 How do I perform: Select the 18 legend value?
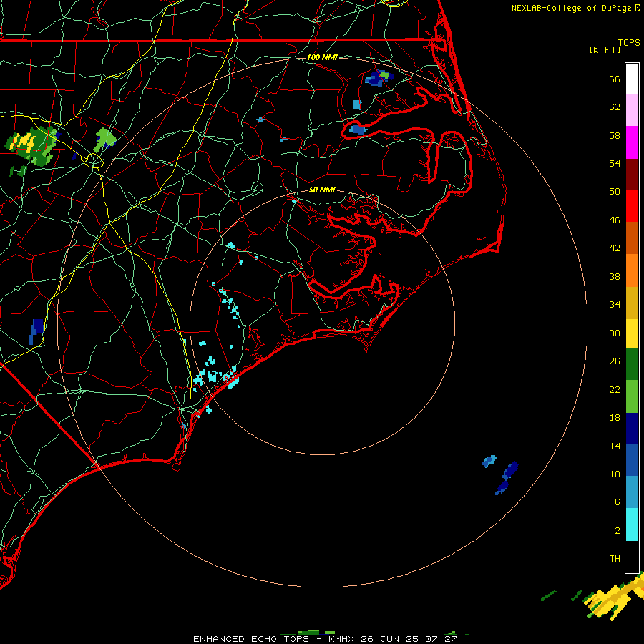click(x=615, y=418)
